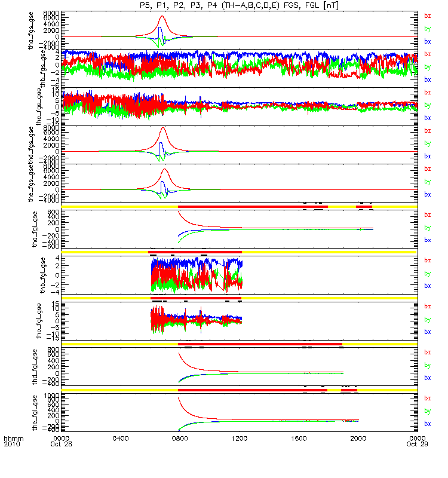Click the green by legend in thb_fgl_gse panel
The image size is (448, 478).
(428, 274)
